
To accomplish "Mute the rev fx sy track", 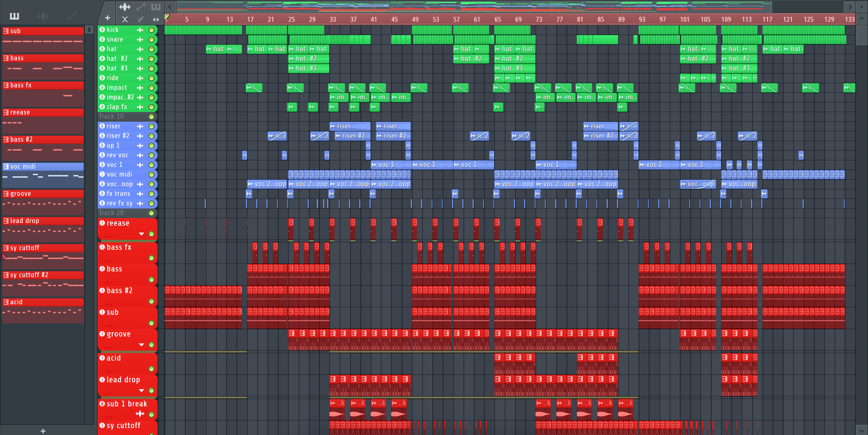I will [152, 203].
